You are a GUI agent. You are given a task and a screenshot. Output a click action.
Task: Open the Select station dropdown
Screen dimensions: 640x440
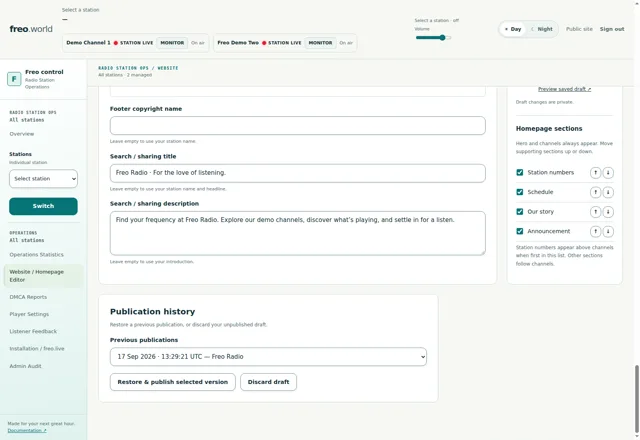click(x=43, y=179)
